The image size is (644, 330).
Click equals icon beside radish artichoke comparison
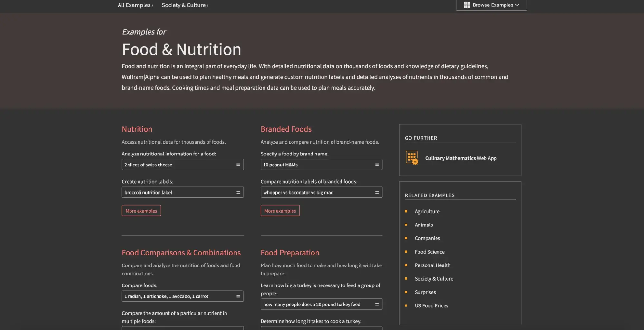(x=238, y=296)
